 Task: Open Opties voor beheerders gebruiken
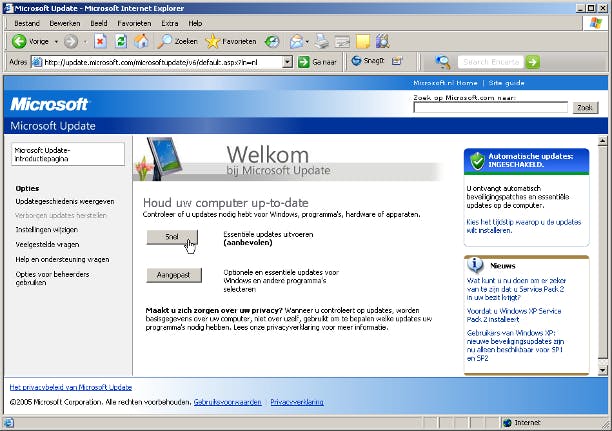[52, 278]
